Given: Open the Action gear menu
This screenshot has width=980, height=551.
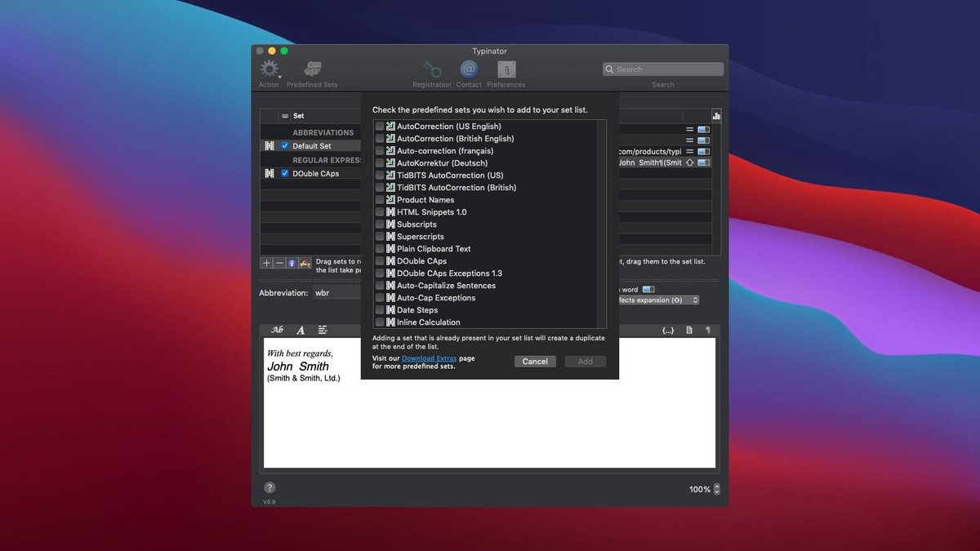Looking at the screenshot, I should pyautogui.click(x=269, y=70).
